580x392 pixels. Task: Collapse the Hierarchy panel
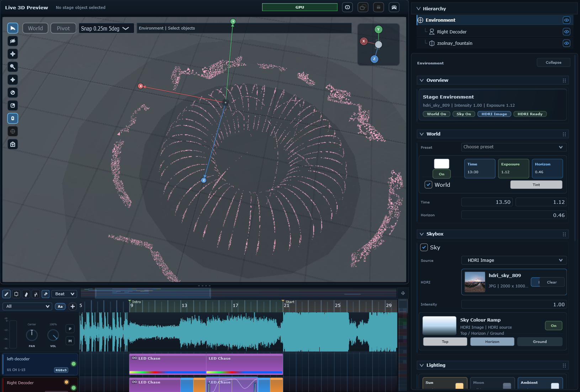tap(419, 9)
